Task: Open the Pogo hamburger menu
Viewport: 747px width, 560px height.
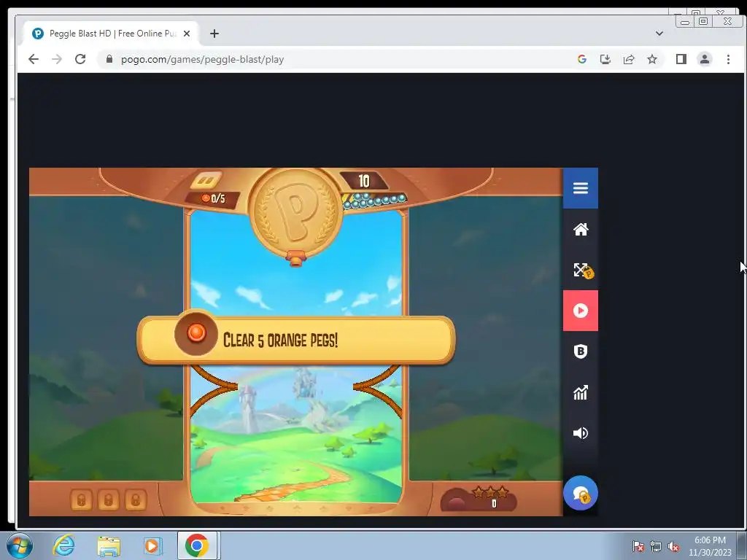Action: [x=580, y=188]
